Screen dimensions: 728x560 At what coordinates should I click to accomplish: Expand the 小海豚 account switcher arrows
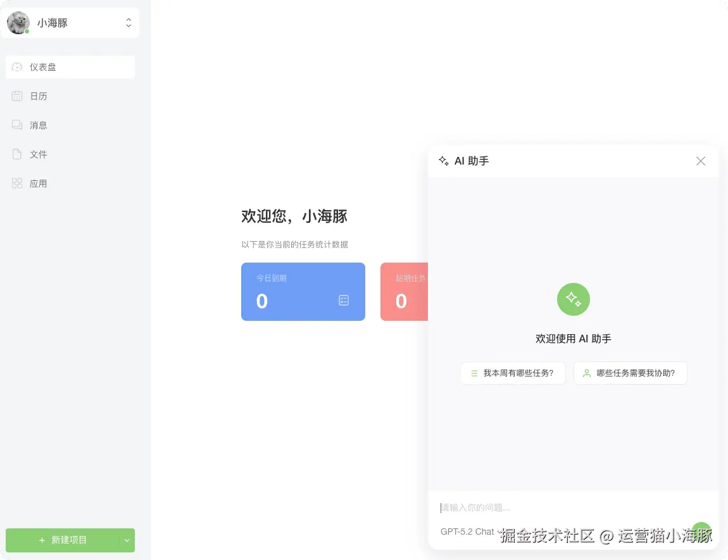129,23
